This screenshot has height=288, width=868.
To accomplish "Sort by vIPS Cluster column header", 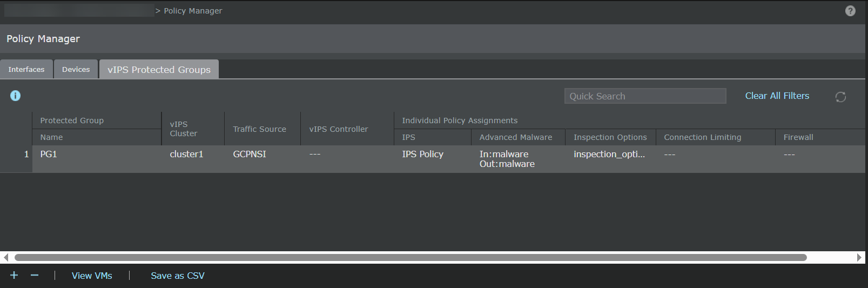I will 193,129.
